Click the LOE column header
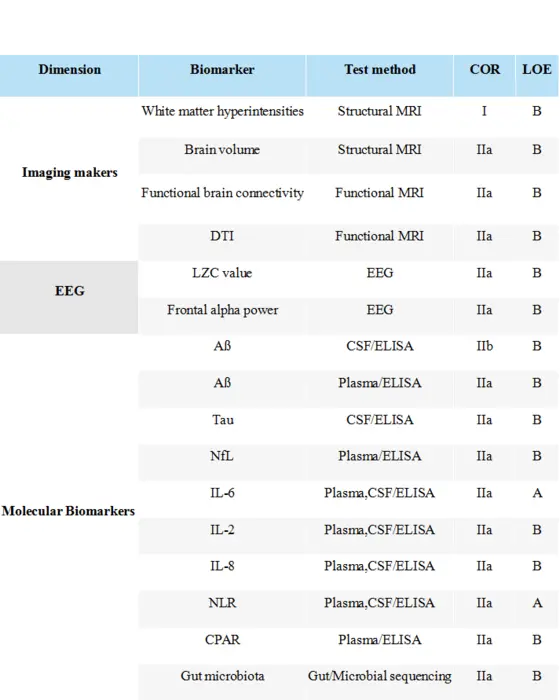Image resolution: width=560 pixels, height=700 pixels. pyautogui.click(x=537, y=75)
